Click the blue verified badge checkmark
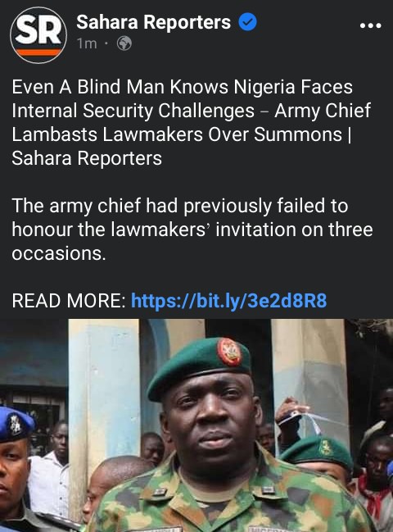The height and width of the screenshot is (532, 393). 247,22
